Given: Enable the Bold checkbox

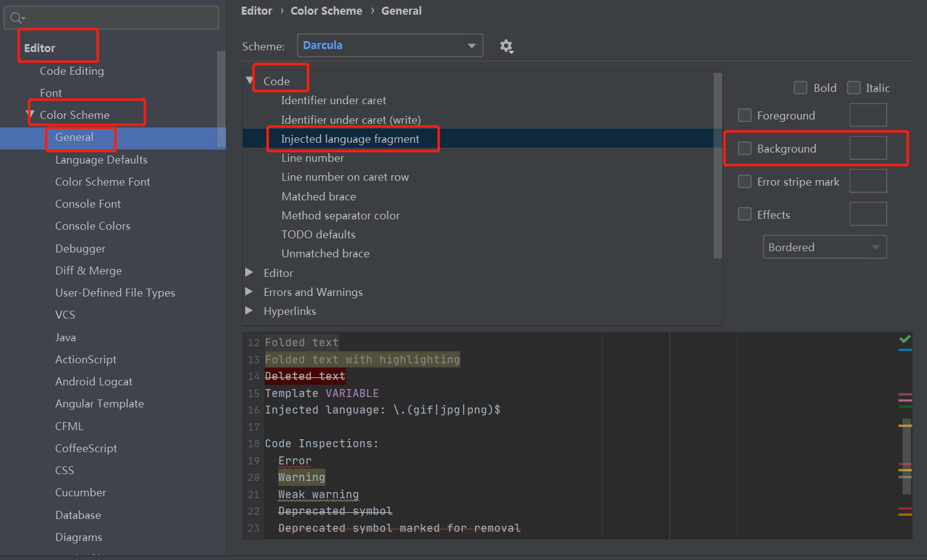Looking at the screenshot, I should click(x=800, y=88).
